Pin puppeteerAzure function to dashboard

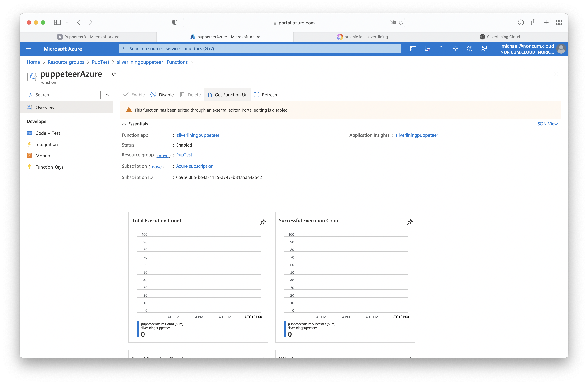[113, 74]
